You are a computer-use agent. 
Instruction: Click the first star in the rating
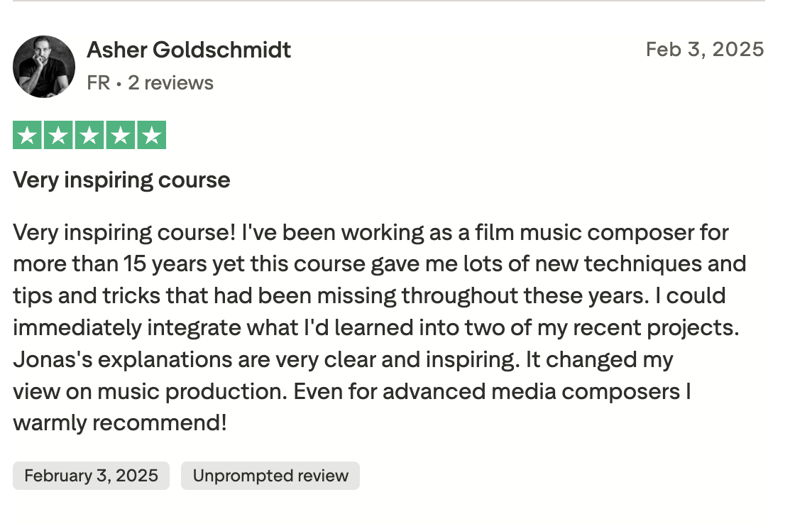point(27,135)
